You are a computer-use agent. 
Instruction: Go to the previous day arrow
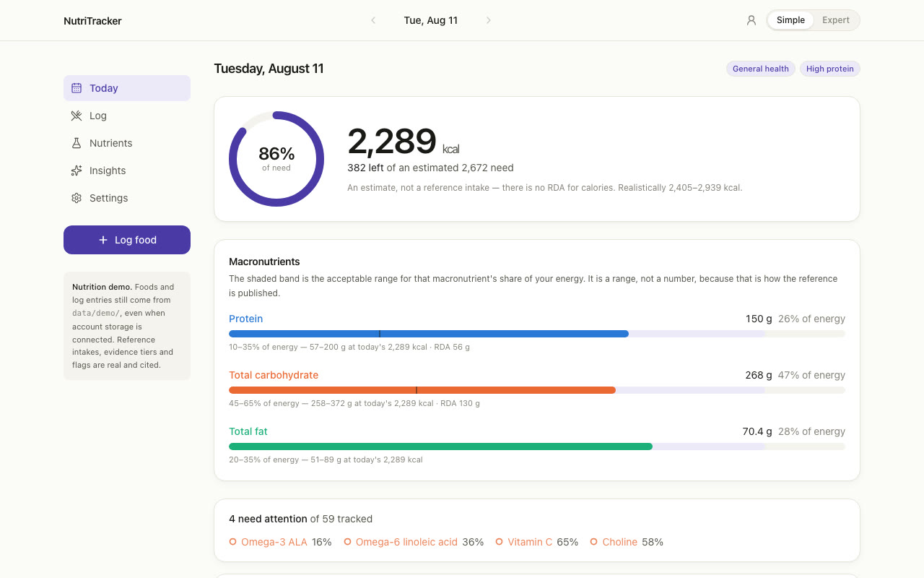point(373,20)
